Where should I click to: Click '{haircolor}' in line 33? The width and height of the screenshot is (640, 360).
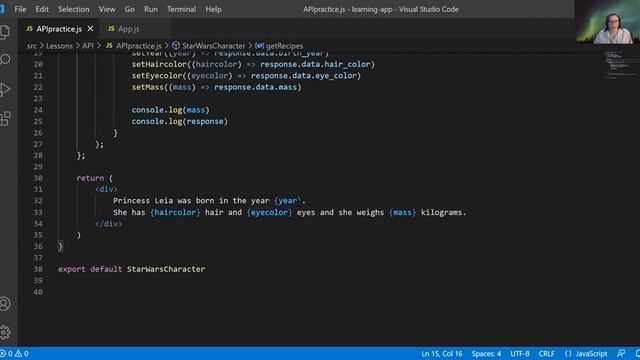(x=175, y=212)
